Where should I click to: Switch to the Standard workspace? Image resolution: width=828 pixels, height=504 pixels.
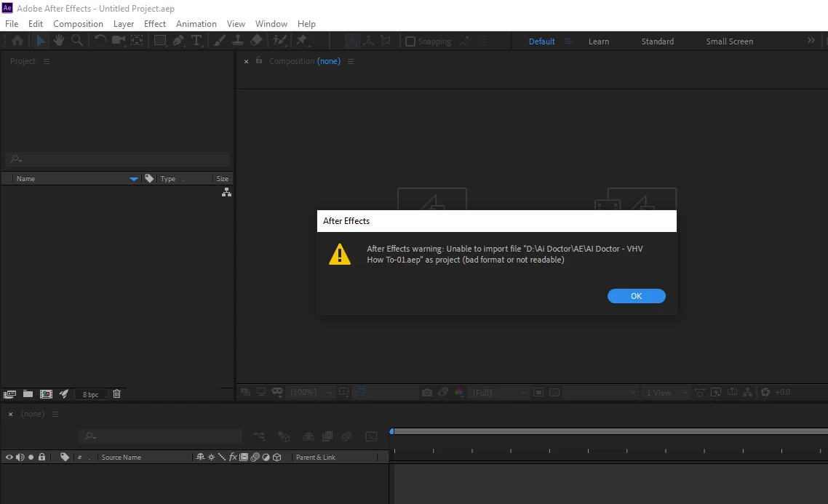658,41
